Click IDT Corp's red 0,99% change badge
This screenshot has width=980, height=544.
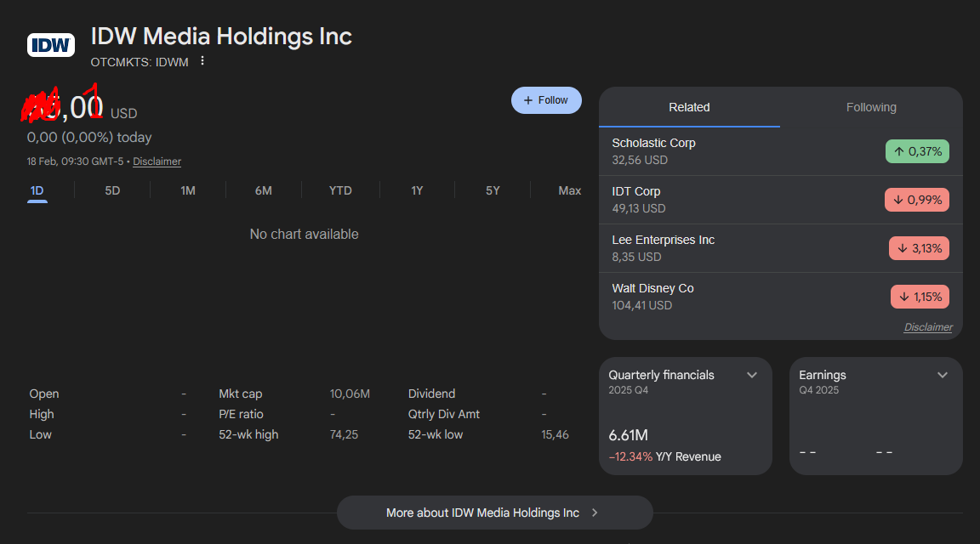[917, 200]
